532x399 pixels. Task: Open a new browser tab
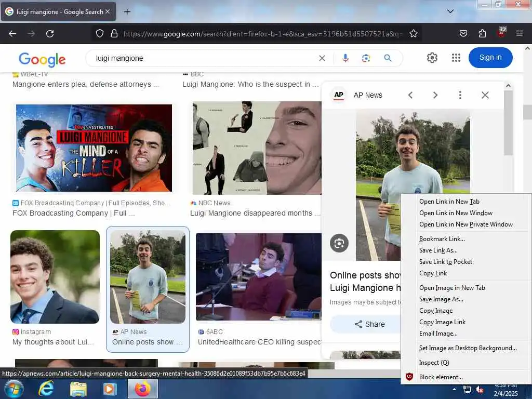click(x=127, y=12)
